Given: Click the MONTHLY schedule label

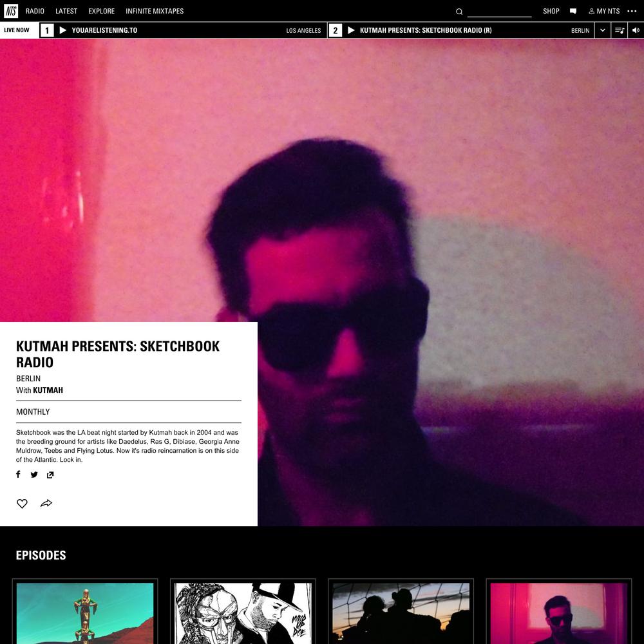Looking at the screenshot, I should (33, 412).
